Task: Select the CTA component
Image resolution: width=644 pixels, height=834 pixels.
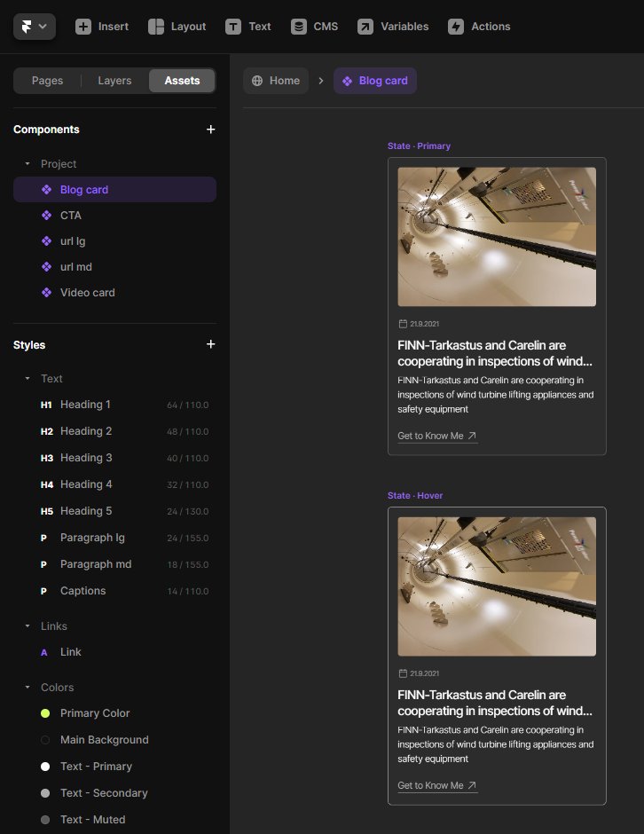Action: 114,216
